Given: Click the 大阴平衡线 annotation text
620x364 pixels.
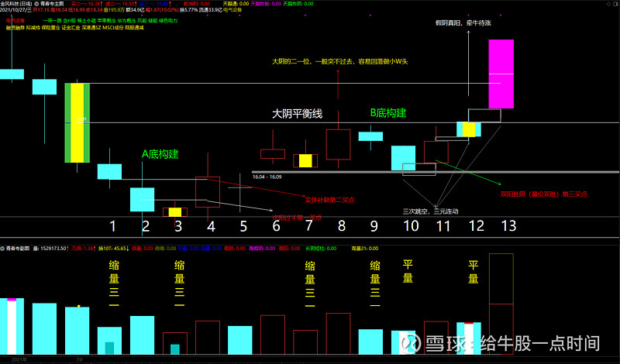Looking at the screenshot, I should (297, 114).
